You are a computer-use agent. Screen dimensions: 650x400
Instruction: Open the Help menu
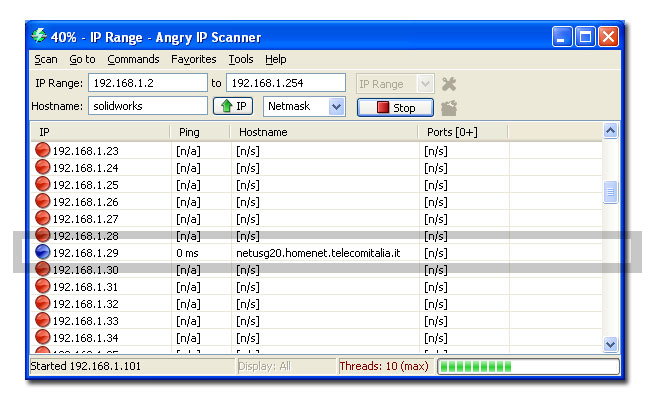tap(276, 59)
